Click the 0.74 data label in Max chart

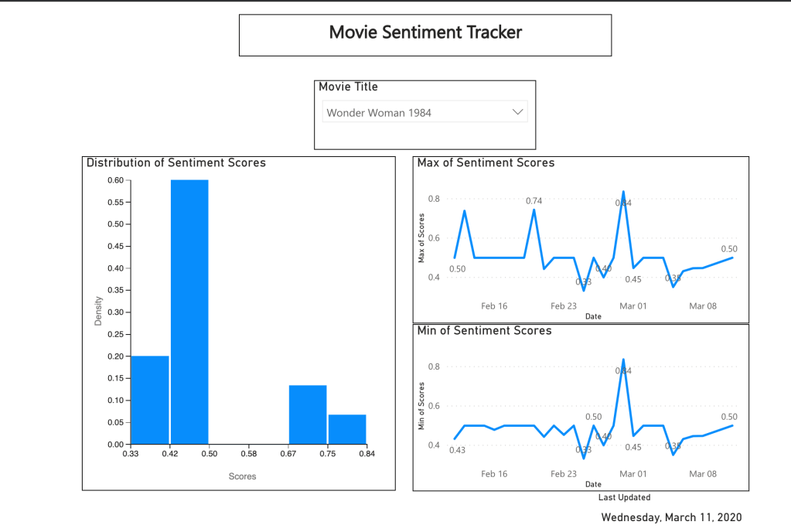534,201
